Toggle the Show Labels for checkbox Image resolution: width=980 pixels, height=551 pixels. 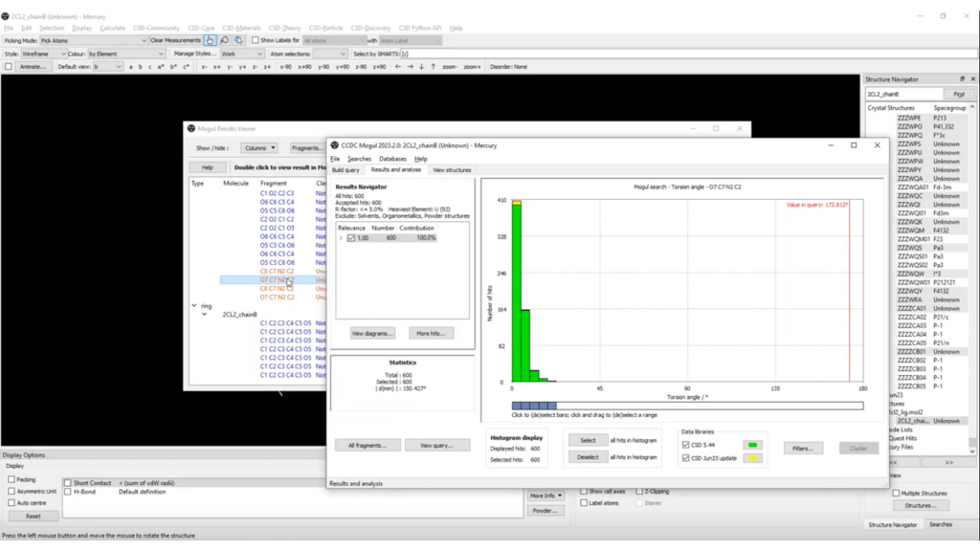pyautogui.click(x=256, y=41)
